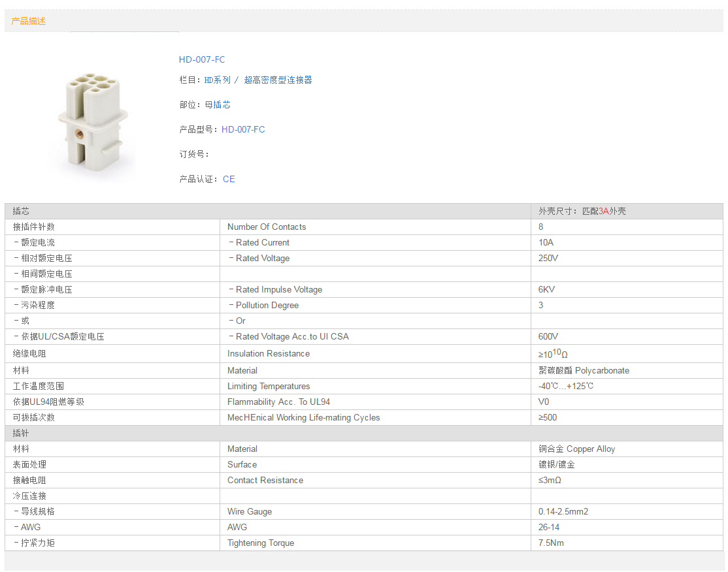Viewport: 728px width, 572px height.
Task: Select the 铜合金 Copper Alloy value
Action: point(576,449)
